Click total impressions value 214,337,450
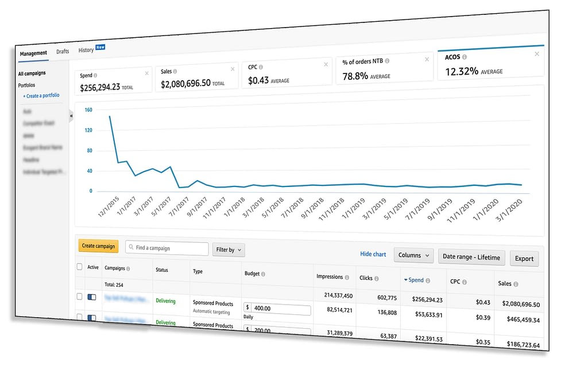 pyautogui.click(x=338, y=295)
